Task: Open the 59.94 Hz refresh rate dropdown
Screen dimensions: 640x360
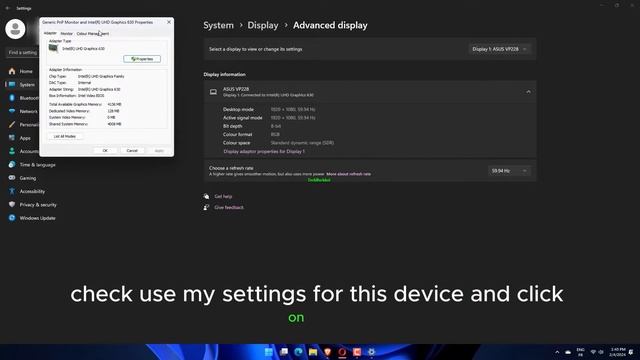Action: pos(509,171)
